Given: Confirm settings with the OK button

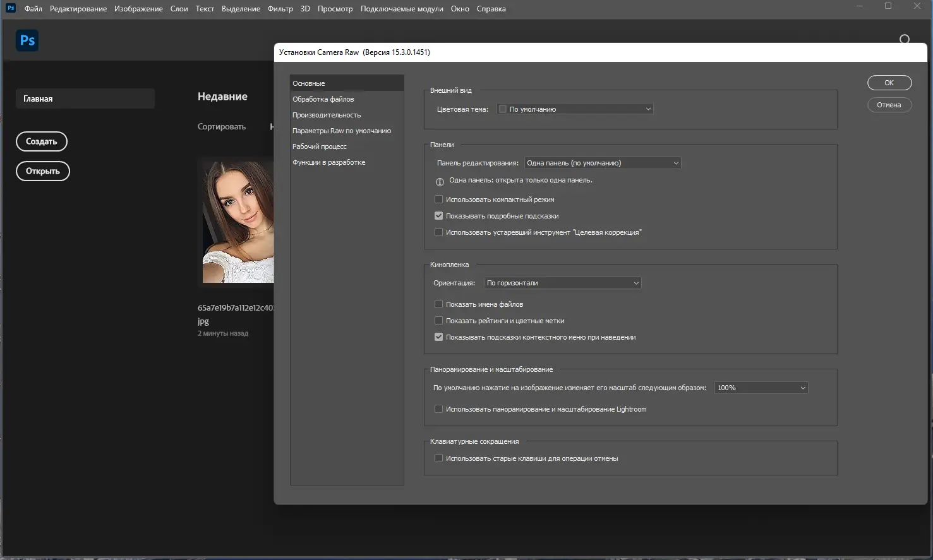Looking at the screenshot, I should (889, 83).
